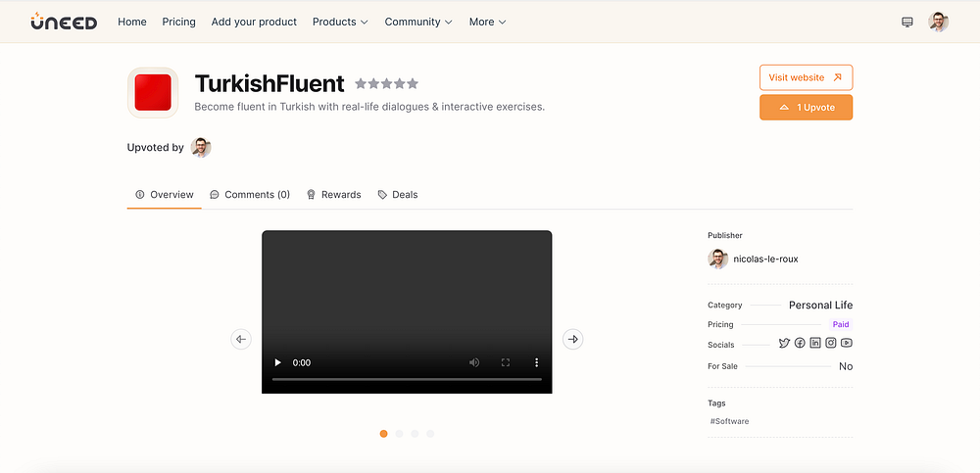
Task: Click the For Sale No value
Action: 846,366
